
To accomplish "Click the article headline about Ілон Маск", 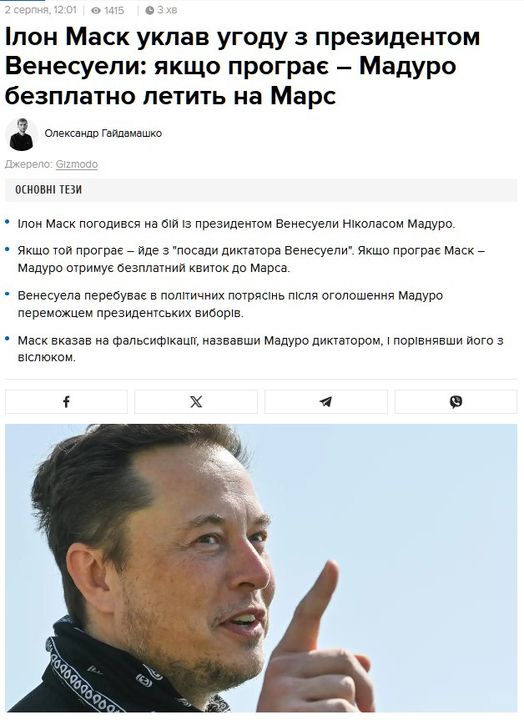I will pos(242,66).
